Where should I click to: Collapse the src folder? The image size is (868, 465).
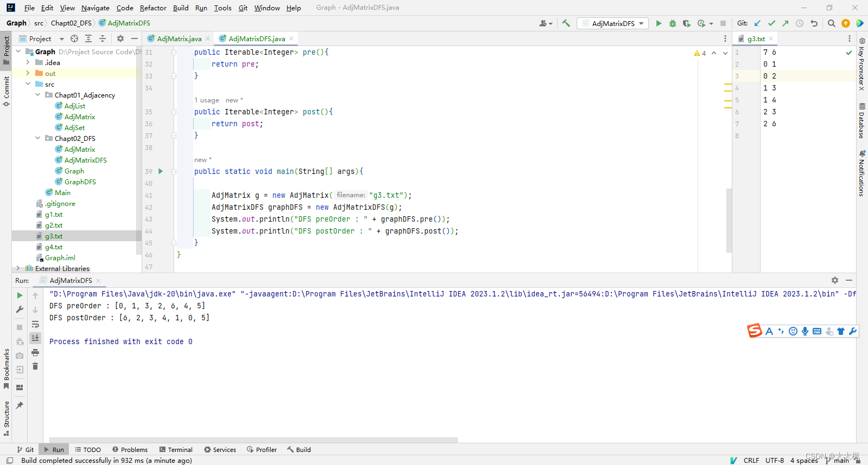(x=28, y=84)
